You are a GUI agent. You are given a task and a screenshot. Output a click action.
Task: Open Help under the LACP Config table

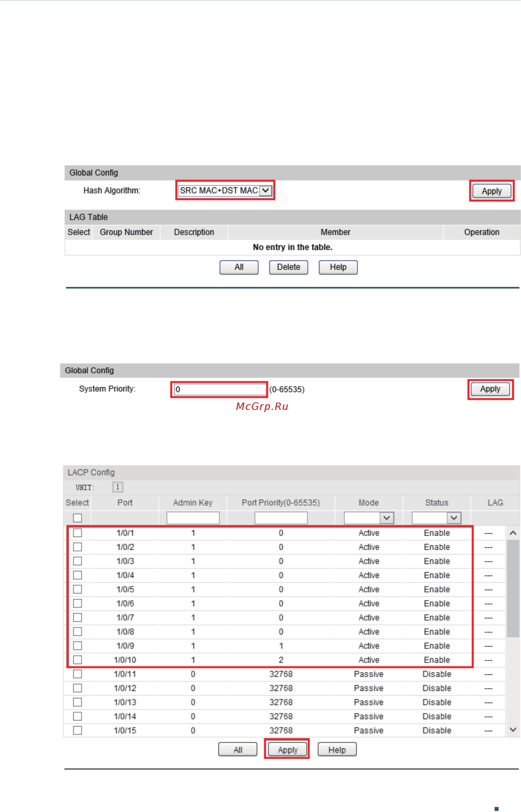337,750
